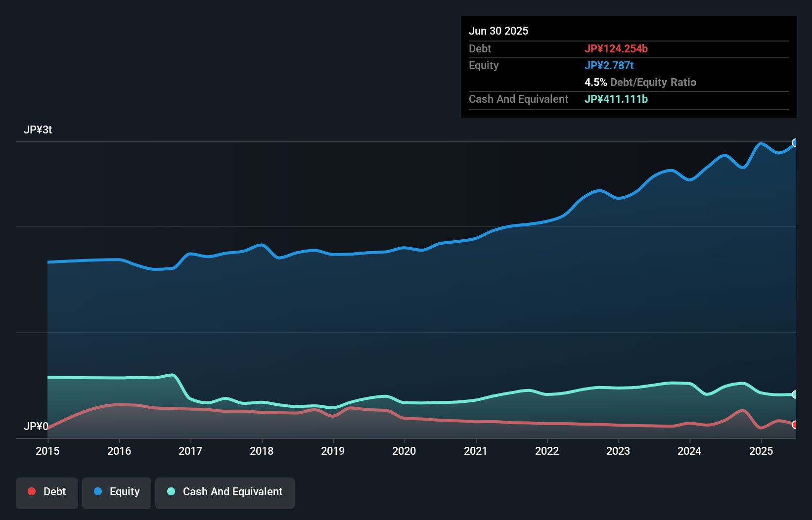The width and height of the screenshot is (812, 520).
Task: Select the 2024 year axis label
Action: pyautogui.click(x=689, y=451)
